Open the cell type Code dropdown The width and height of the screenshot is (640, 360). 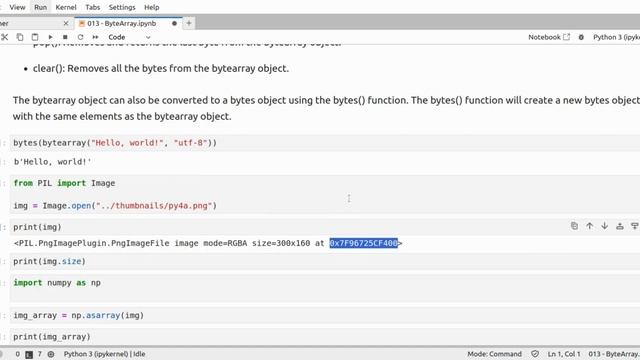pos(129,37)
